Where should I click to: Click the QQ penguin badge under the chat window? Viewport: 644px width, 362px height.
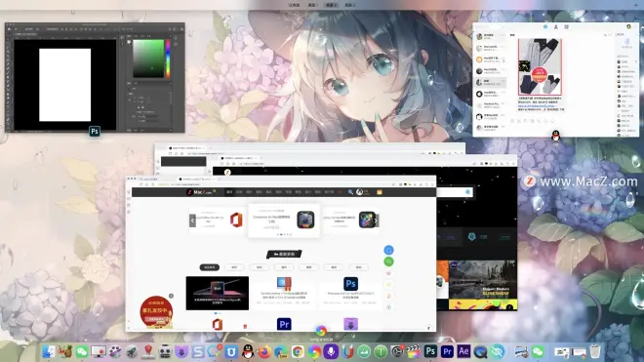point(556,136)
